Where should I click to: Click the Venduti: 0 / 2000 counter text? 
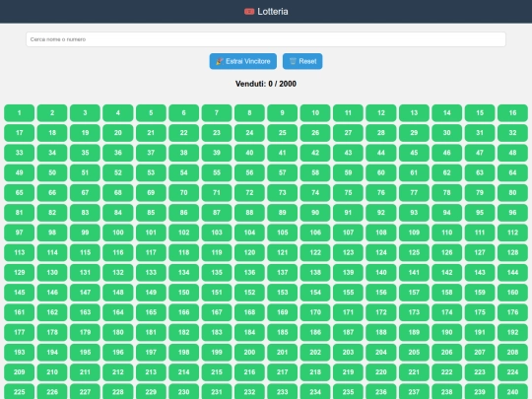pyautogui.click(x=266, y=84)
